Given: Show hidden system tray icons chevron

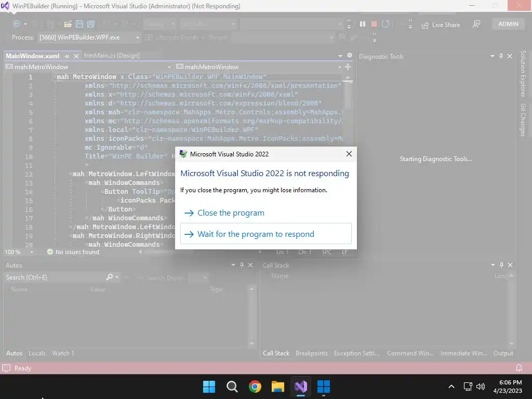Looking at the screenshot, I should pyautogui.click(x=451, y=387).
